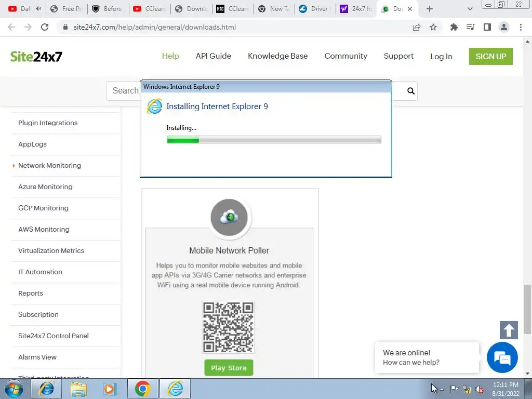Click the address bar URL field
Image resolution: width=532 pixels, height=399 pixels.
pos(234,27)
